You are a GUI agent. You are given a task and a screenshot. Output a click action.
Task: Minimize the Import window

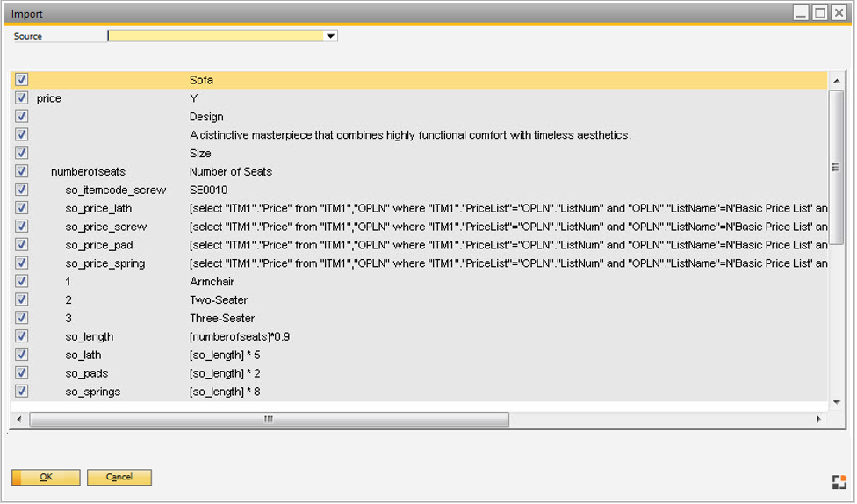(801, 13)
